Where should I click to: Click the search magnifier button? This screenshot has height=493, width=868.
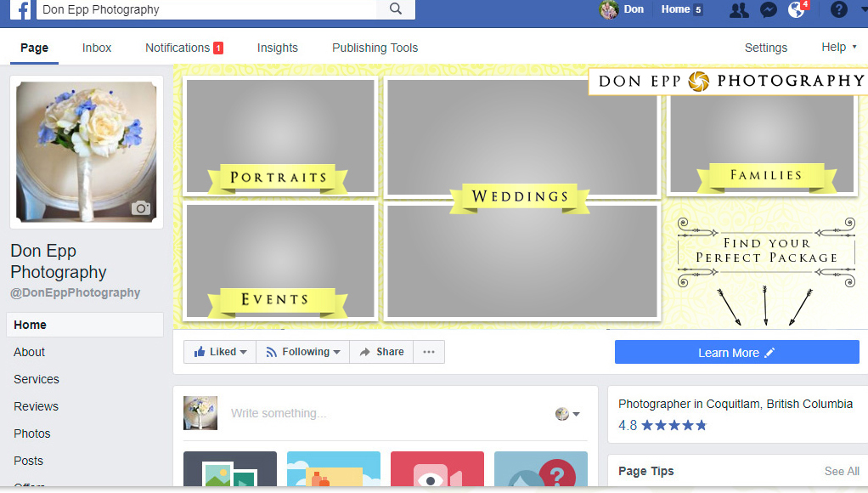coord(396,8)
